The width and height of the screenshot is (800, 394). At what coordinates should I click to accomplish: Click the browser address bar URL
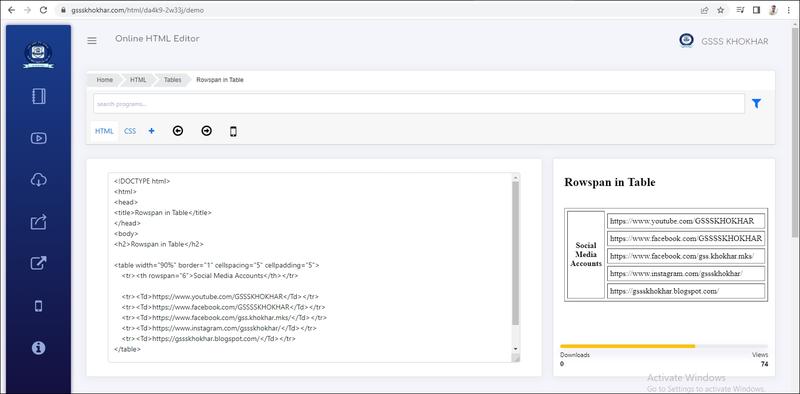[137, 10]
